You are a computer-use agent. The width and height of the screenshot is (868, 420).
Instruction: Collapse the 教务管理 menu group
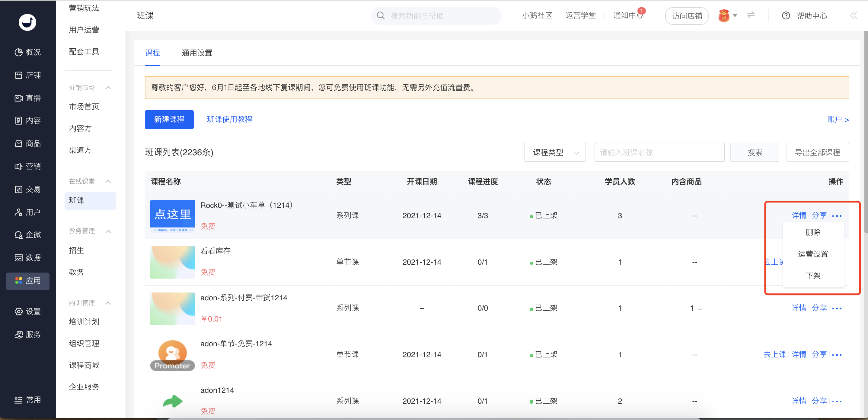pos(108,231)
